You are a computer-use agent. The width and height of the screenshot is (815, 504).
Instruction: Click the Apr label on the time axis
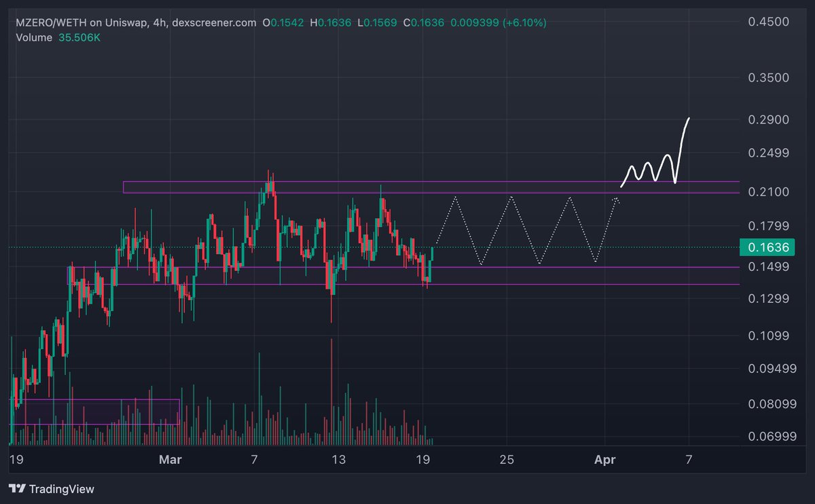pyautogui.click(x=604, y=459)
